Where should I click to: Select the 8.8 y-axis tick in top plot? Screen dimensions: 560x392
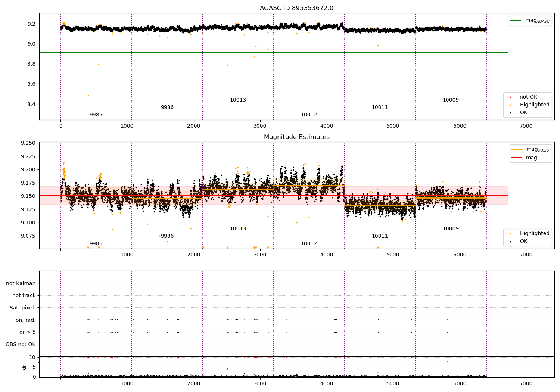(x=32, y=64)
